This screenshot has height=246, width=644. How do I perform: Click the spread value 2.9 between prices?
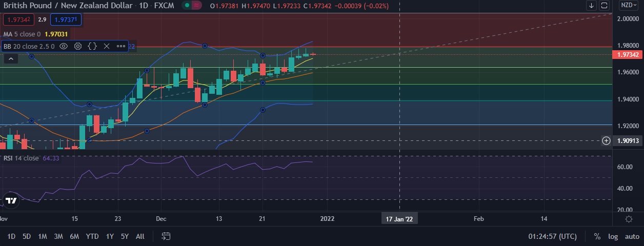42,19
